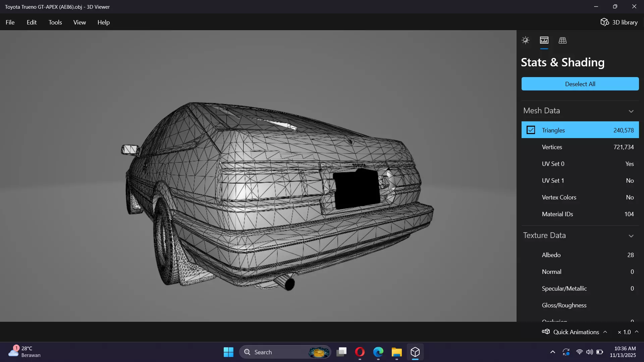The height and width of the screenshot is (362, 644).
Task: Click the taskbar Search box
Action: (285, 352)
